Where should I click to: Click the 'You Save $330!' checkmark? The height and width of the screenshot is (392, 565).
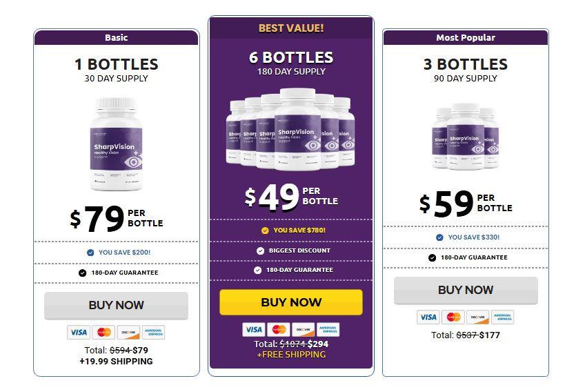(439, 237)
